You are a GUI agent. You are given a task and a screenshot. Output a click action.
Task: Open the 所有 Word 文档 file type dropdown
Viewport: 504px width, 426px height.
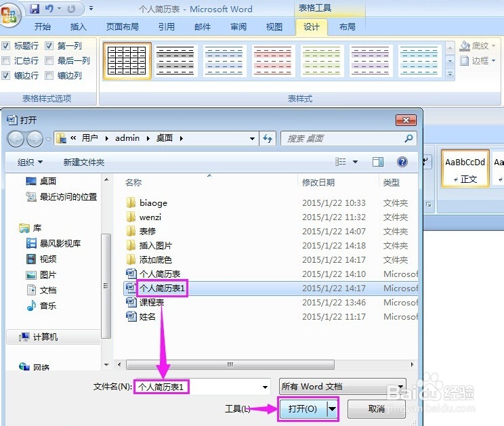click(x=342, y=387)
